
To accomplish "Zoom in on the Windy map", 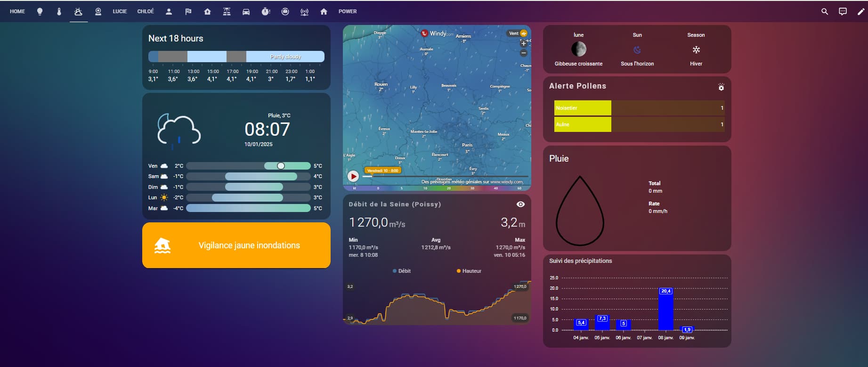I will (523, 43).
